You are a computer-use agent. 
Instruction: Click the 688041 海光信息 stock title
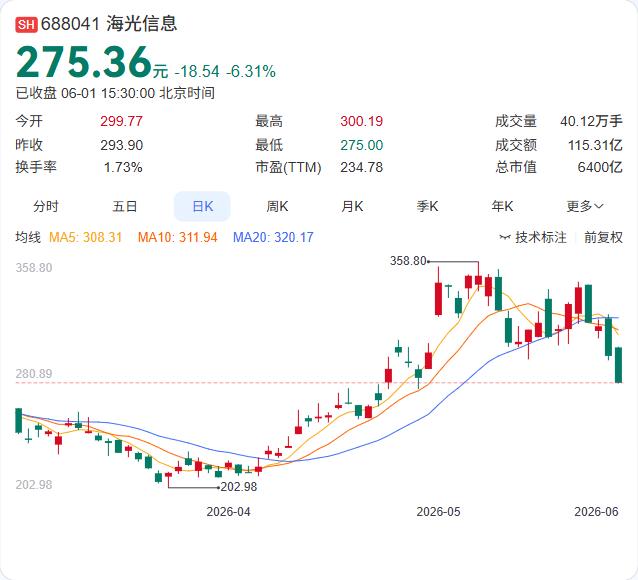109,24
